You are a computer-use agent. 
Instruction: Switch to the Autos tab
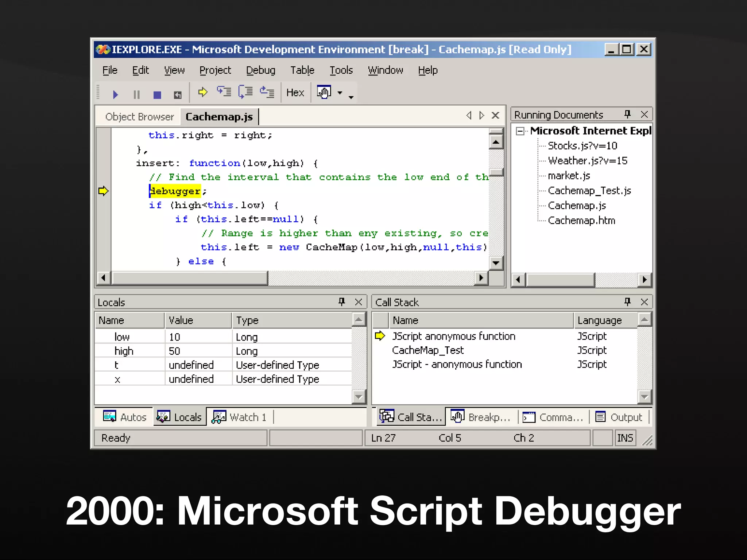pos(125,417)
